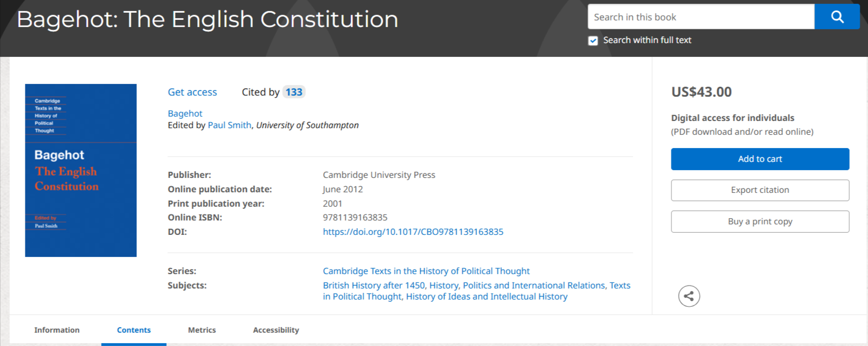The width and height of the screenshot is (868, 346).
Task: Click the June 2012 publication date
Action: coord(343,190)
